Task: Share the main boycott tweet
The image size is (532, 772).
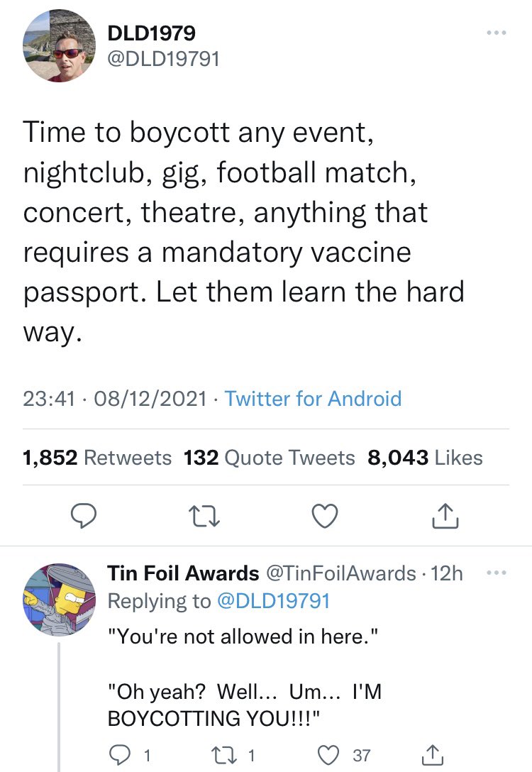Action: pyautogui.click(x=445, y=516)
